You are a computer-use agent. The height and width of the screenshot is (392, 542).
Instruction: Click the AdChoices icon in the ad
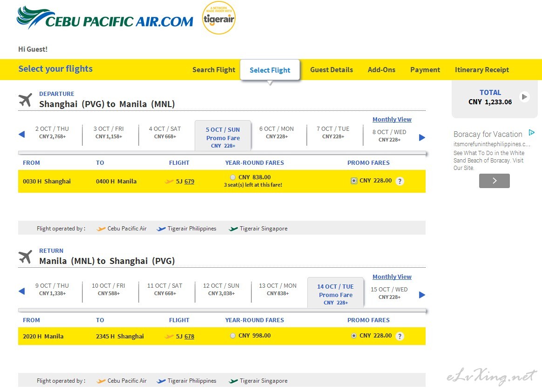532,132
